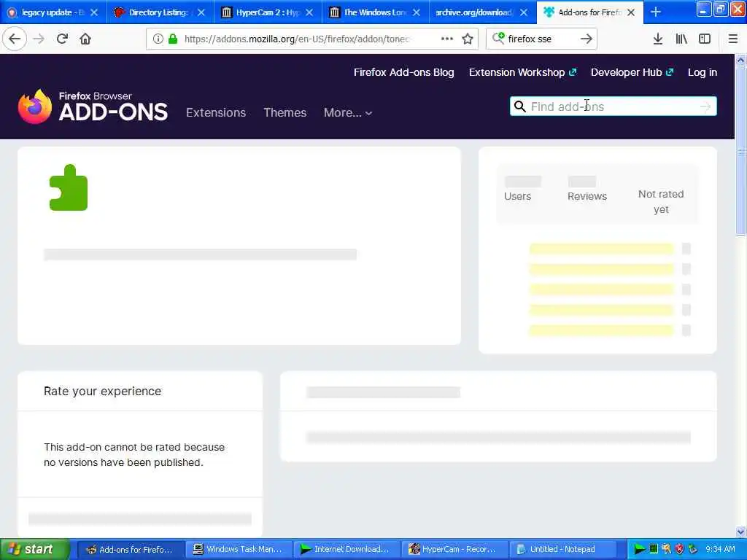Screen dimensions: 747x560
Task: Click the scrollbar up arrow
Action: click(x=740, y=61)
